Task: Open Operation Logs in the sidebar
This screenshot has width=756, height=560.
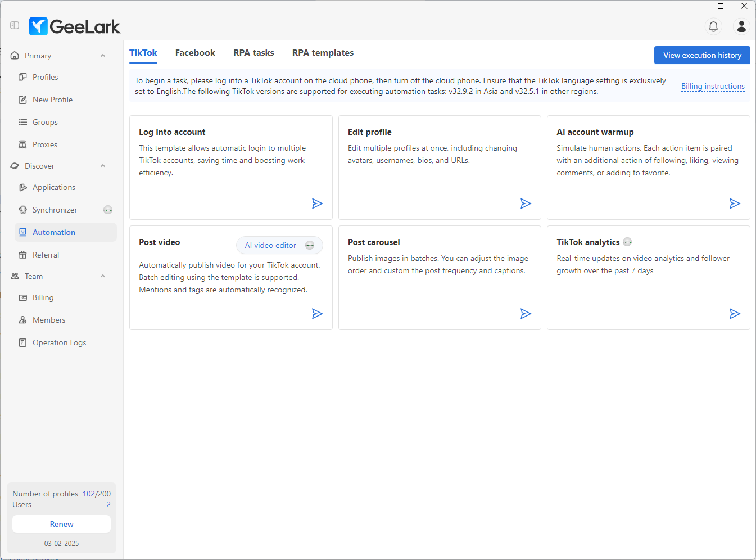Action: pos(60,342)
